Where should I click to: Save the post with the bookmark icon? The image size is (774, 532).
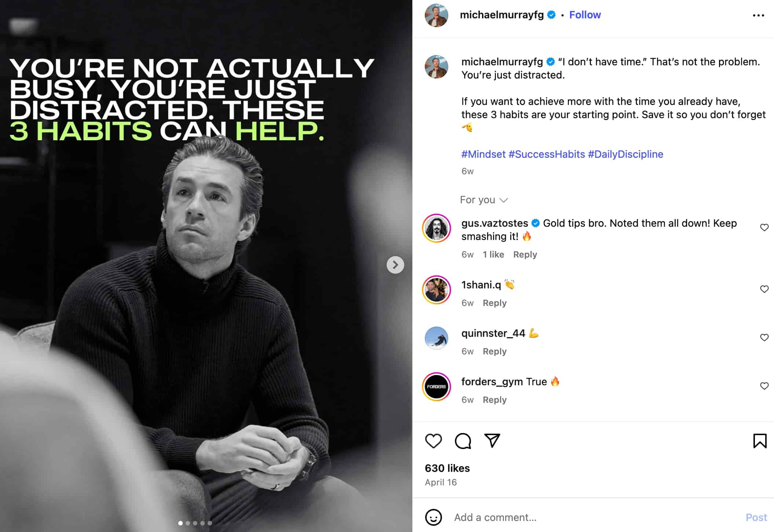(x=760, y=441)
